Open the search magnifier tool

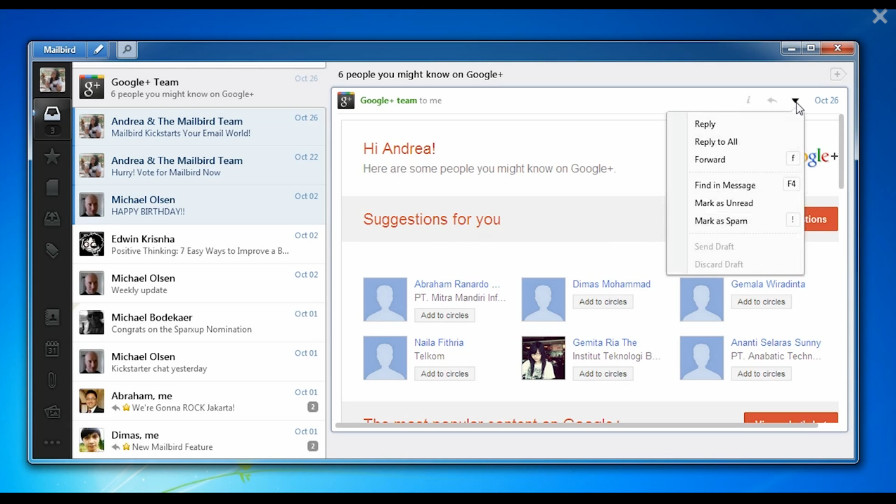[x=126, y=49]
